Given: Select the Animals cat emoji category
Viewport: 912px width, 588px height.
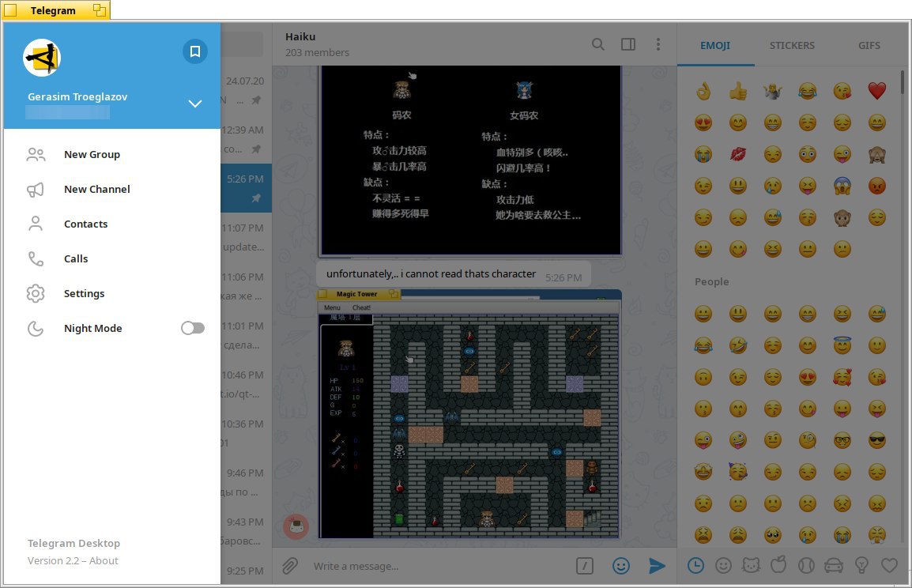Looking at the screenshot, I should coord(751,565).
